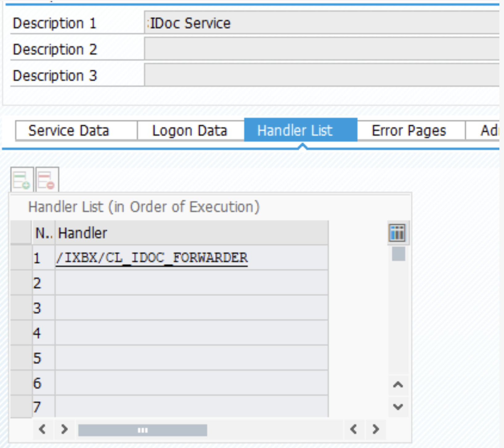Click far-right scroll left arrow
Viewport: 504px width, 448px height.
click(354, 429)
